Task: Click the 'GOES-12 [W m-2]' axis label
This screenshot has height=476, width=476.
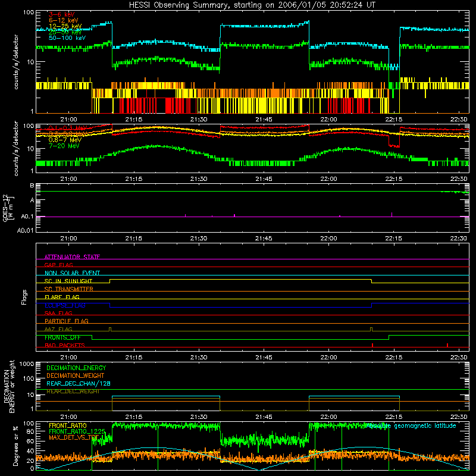Action: click(x=8, y=208)
